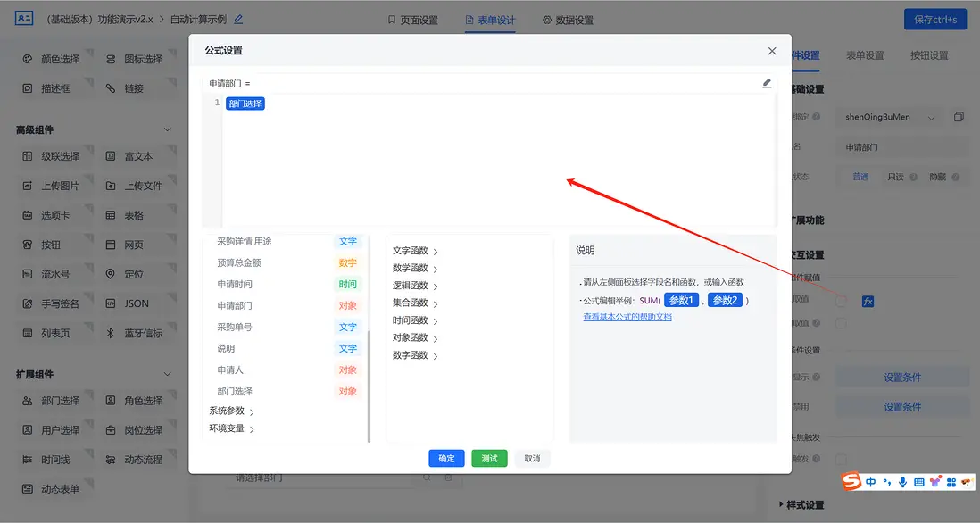Click the microphone icon in IME toolbar
The image size is (980, 523).
coord(902,482)
